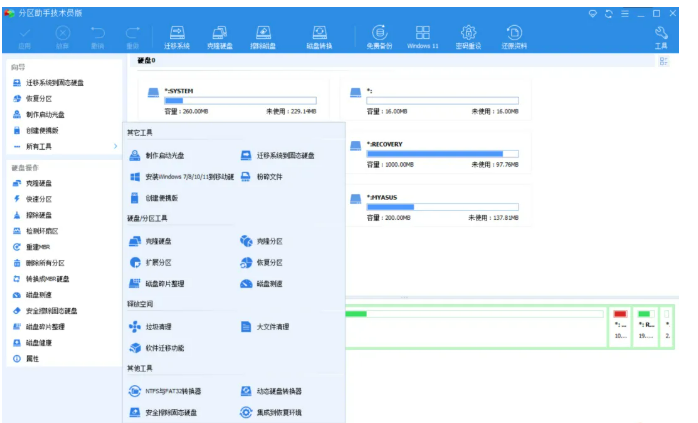Click 磁盘健康 in the sidebar
The width and height of the screenshot is (698, 423).
coord(39,342)
